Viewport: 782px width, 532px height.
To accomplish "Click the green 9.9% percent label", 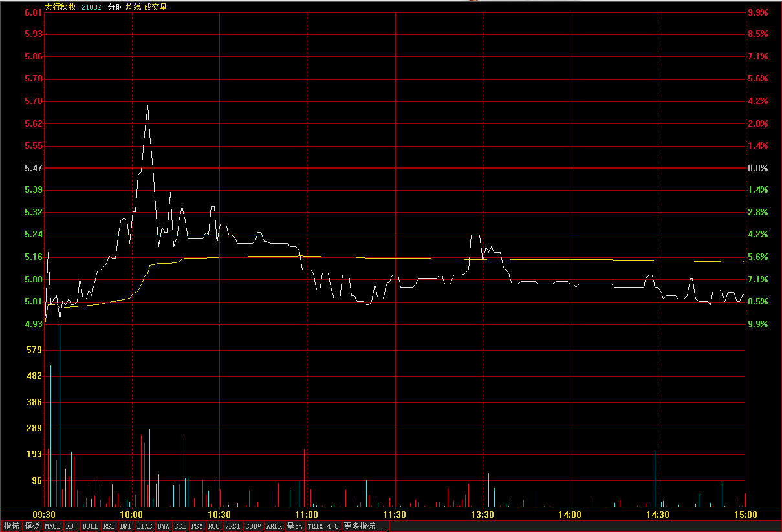I will pos(757,324).
